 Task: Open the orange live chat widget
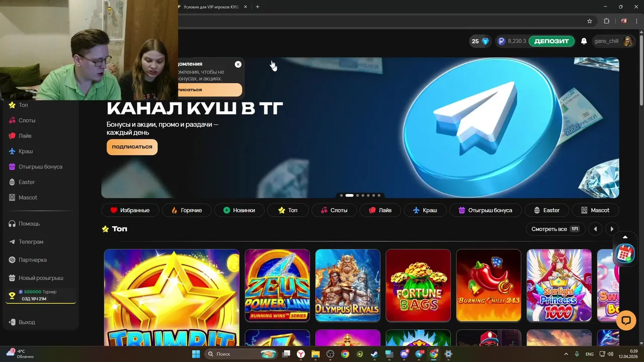(x=626, y=320)
